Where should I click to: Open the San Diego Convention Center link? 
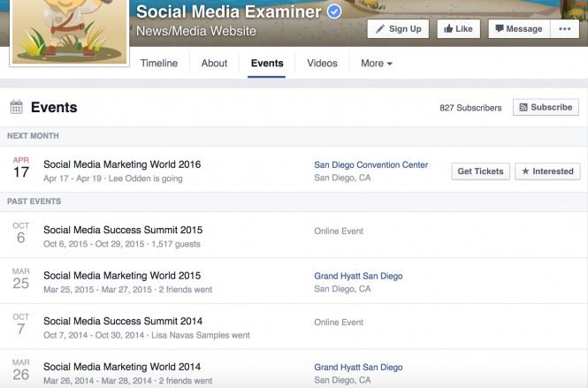370,165
